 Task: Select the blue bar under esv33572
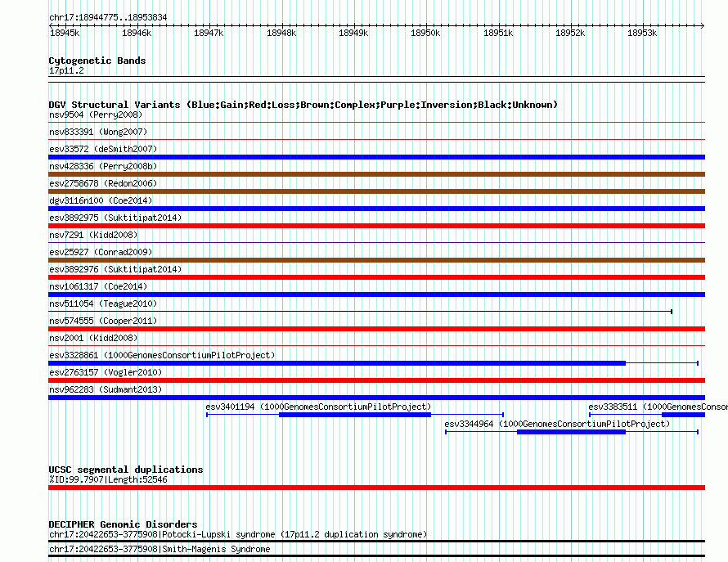(x=376, y=157)
